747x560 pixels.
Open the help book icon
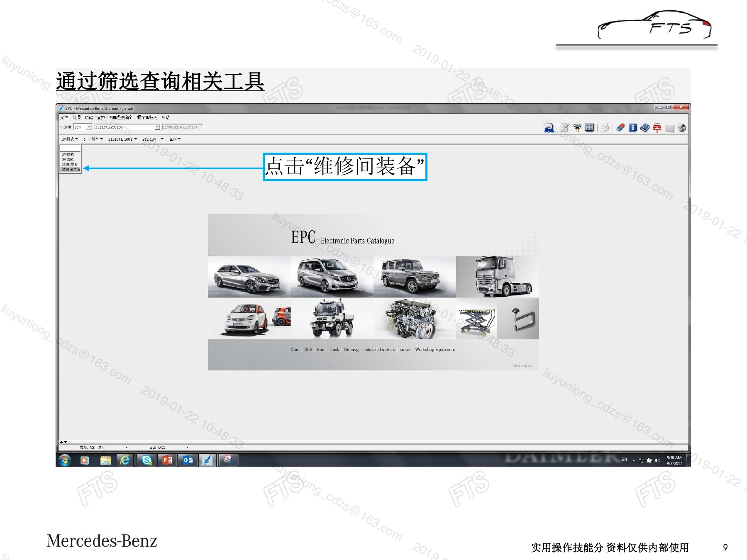644,128
